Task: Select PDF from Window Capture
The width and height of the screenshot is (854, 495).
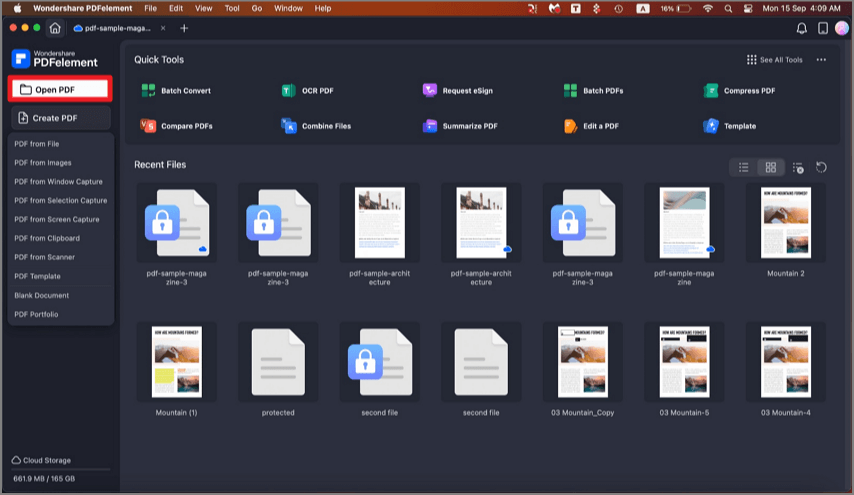Action: pos(58,182)
